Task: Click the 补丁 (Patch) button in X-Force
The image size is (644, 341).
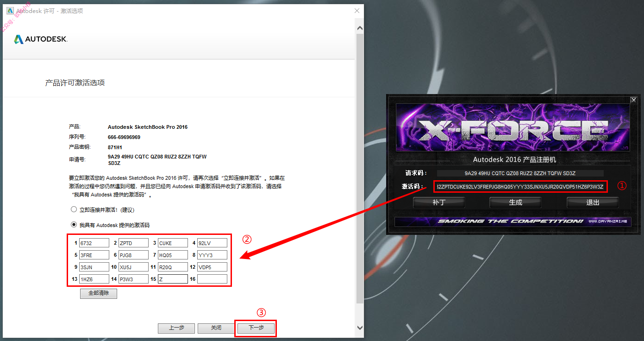Action: pyautogui.click(x=438, y=202)
